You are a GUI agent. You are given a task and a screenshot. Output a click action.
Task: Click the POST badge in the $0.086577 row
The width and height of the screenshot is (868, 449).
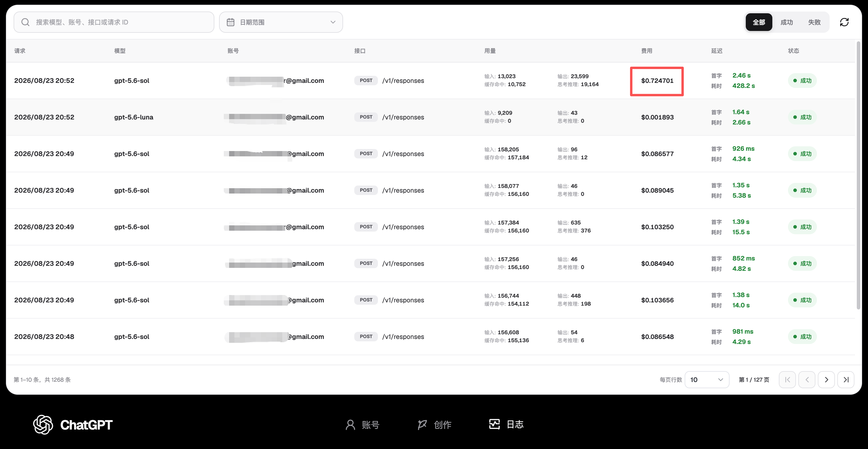click(x=366, y=154)
